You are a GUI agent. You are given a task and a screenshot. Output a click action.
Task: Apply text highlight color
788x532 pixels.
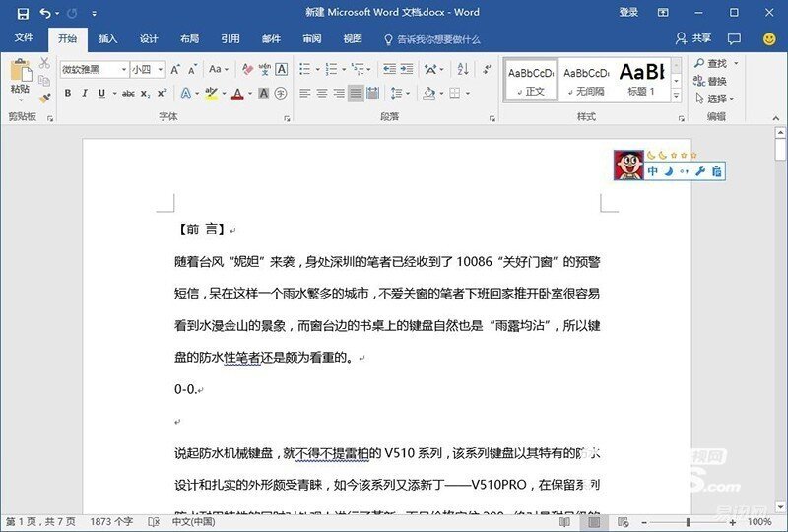click(211, 93)
